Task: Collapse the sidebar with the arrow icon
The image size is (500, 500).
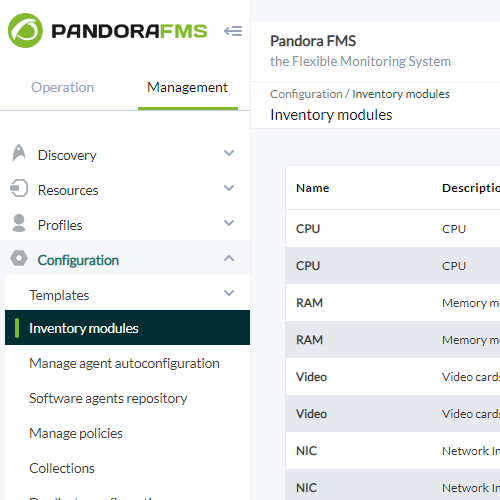Action: pyautogui.click(x=233, y=31)
